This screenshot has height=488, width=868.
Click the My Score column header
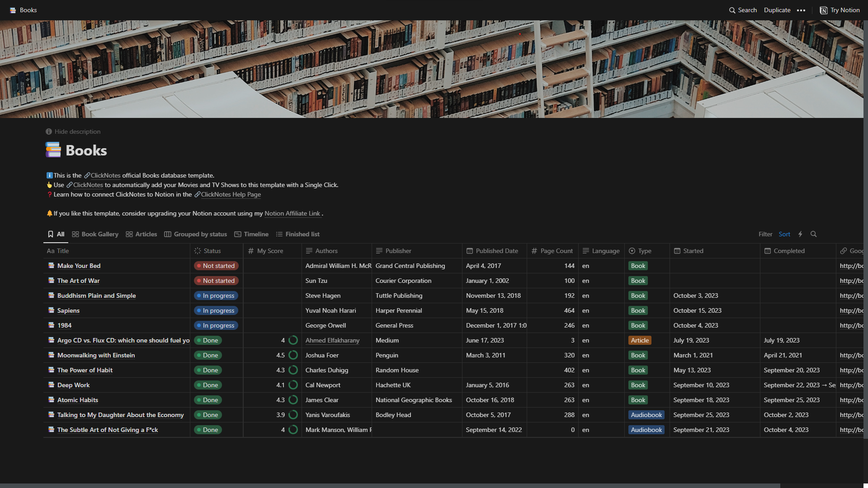click(x=273, y=251)
